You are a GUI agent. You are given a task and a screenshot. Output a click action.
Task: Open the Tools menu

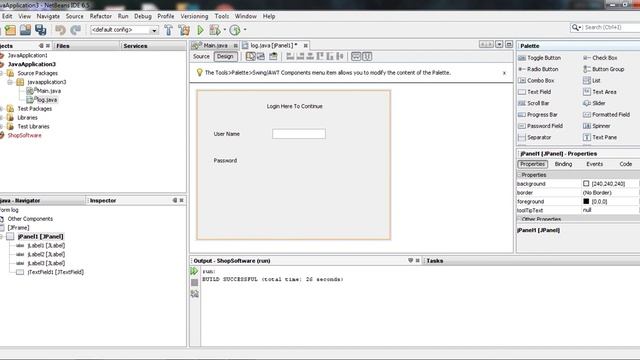[222, 16]
